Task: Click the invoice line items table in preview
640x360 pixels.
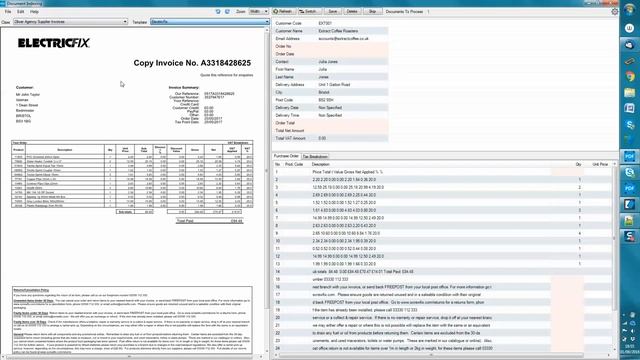Action: [132, 174]
